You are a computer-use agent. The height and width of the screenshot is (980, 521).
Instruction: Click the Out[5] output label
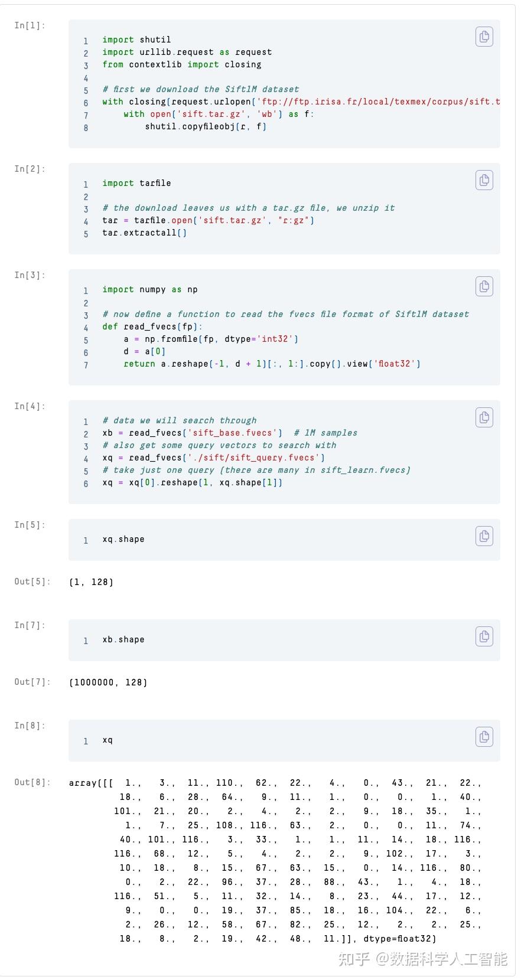(32, 582)
